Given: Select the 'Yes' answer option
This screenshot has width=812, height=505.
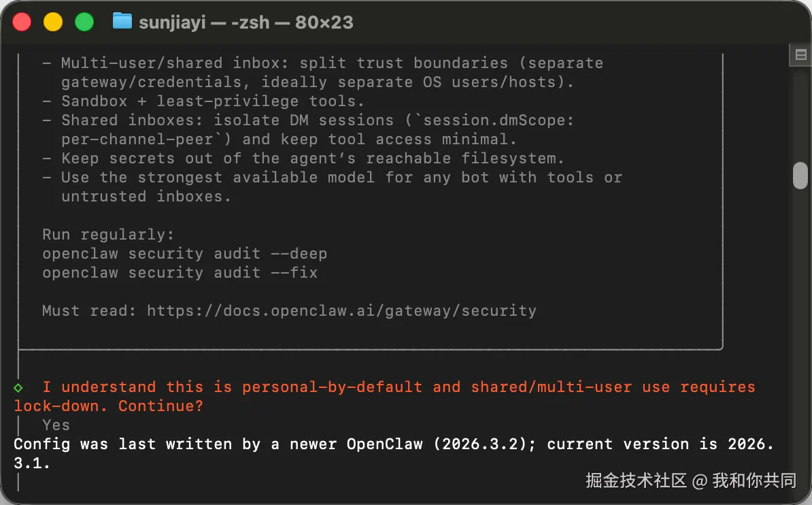Looking at the screenshot, I should click(56, 425).
